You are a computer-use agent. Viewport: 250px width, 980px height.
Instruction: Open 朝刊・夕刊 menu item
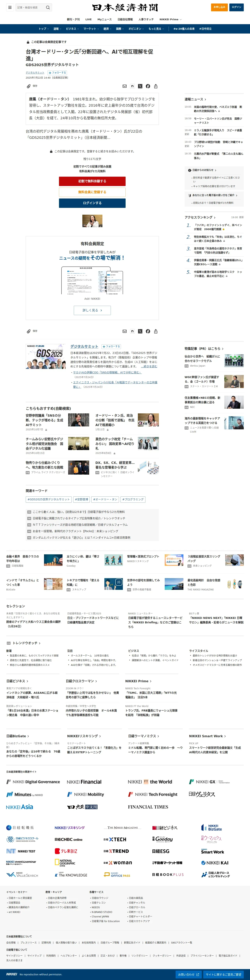[x=73, y=19]
